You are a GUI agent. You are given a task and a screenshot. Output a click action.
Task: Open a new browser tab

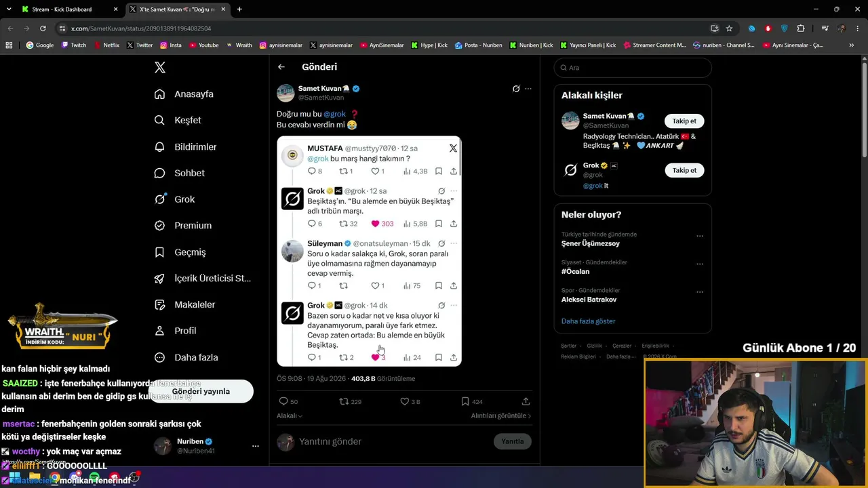pyautogui.click(x=239, y=9)
